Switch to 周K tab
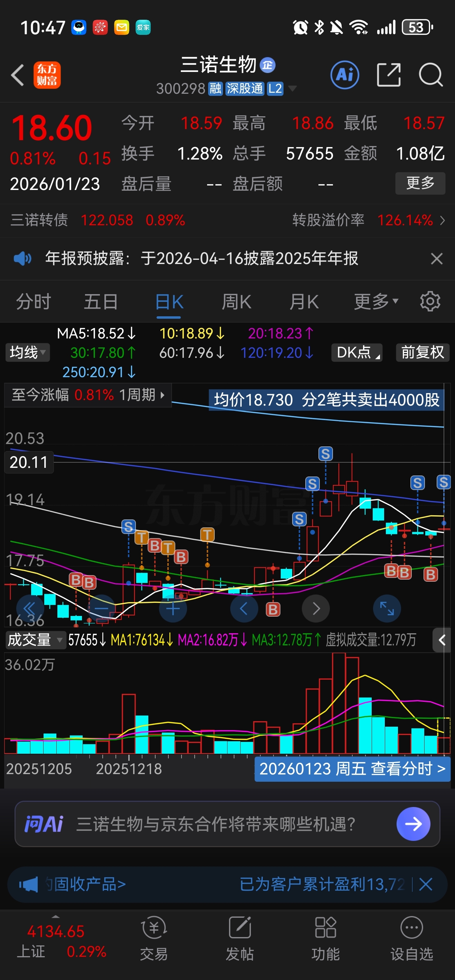 tap(236, 301)
